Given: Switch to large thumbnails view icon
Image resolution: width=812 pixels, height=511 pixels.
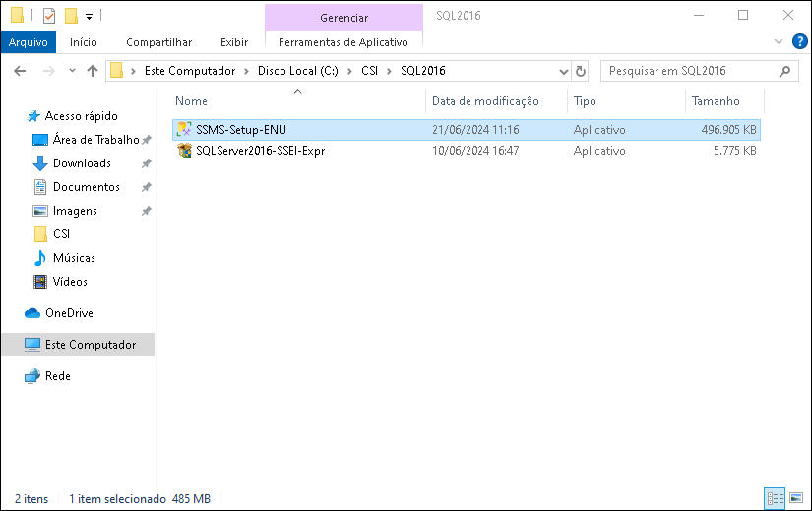Looking at the screenshot, I should click(x=796, y=498).
